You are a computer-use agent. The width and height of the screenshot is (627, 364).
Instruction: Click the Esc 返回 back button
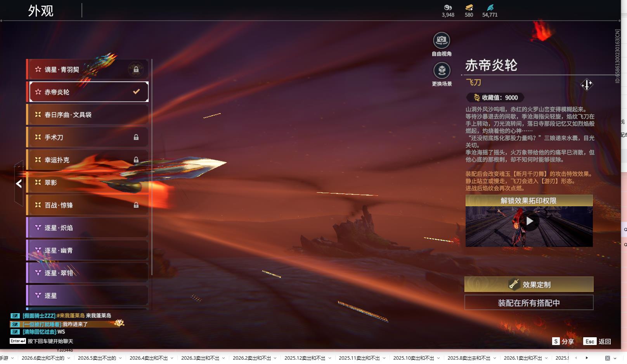598,341
